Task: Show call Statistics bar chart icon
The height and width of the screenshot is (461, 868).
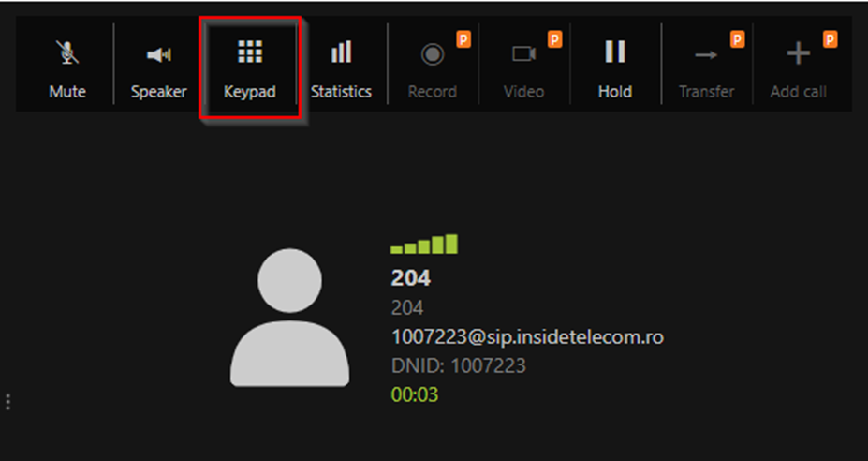Action: click(x=341, y=52)
